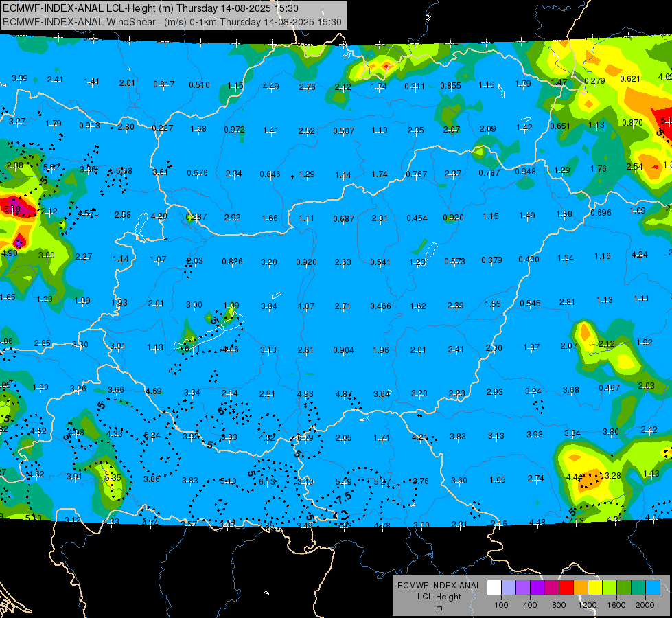
Task: Click the teal legend swatch
Action: pyautogui.click(x=638, y=588)
